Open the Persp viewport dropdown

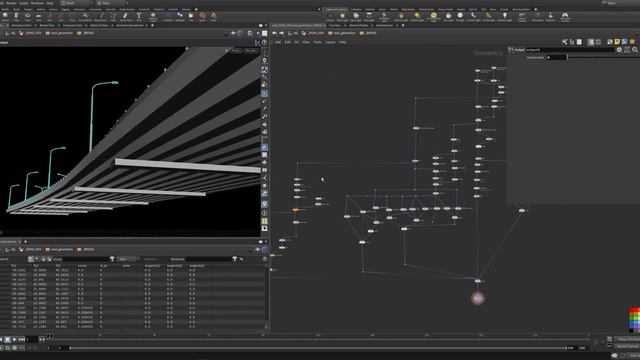pos(236,51)
